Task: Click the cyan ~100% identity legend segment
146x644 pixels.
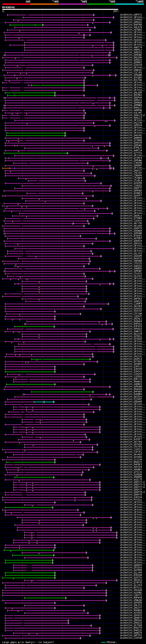Action: pyautogui.click(x=130, y=4)
